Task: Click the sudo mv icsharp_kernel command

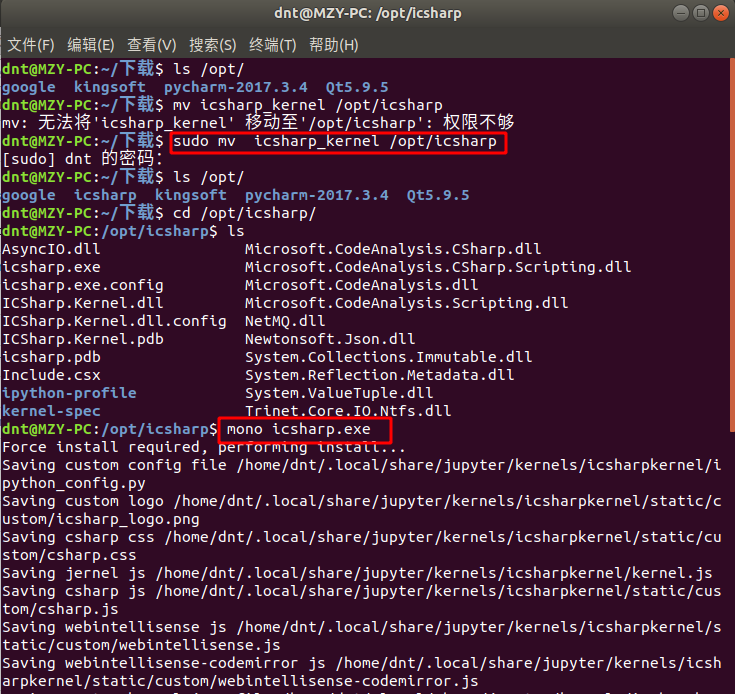Action: (335, 141)
